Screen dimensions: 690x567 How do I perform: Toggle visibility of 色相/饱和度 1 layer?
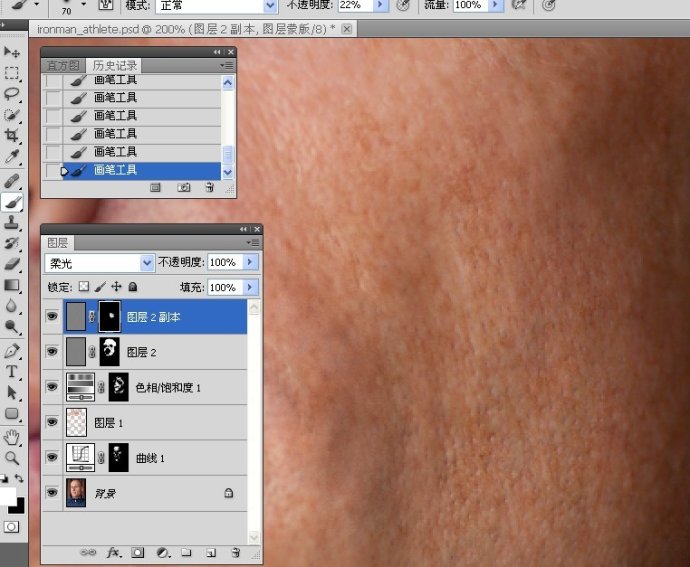[51, 386]
